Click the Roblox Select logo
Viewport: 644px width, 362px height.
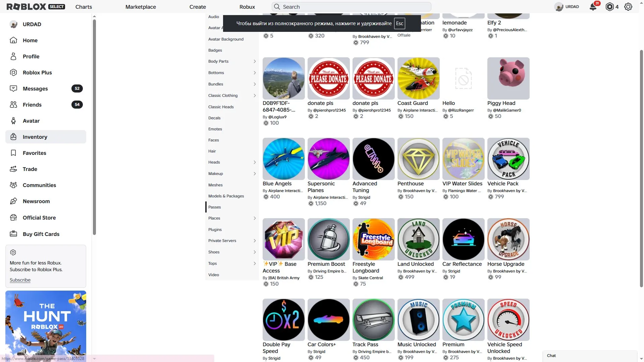point(36,7)
